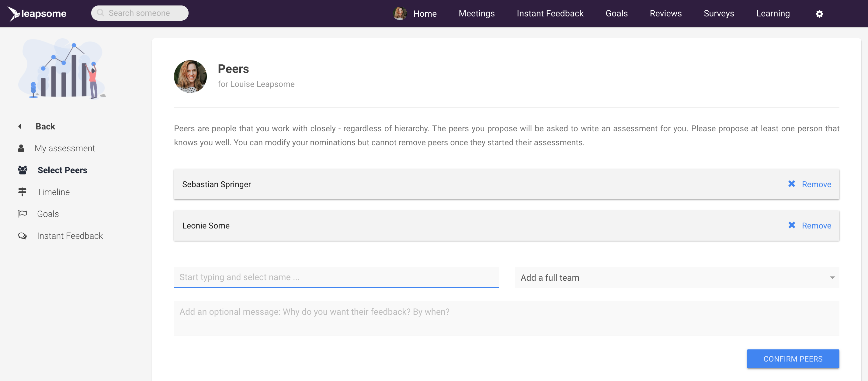Click the Select Peers group icon
Viewport: 868px width, 381px height.
[23, 170]
